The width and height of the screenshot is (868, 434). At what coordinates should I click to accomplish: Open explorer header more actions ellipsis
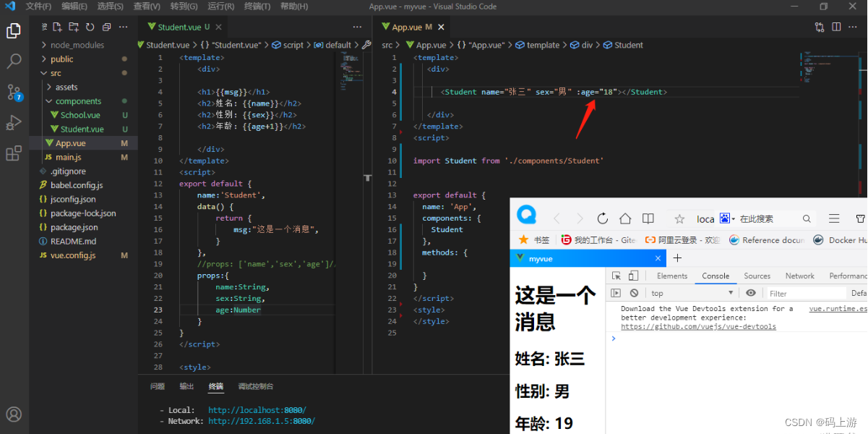coord(124,27)
